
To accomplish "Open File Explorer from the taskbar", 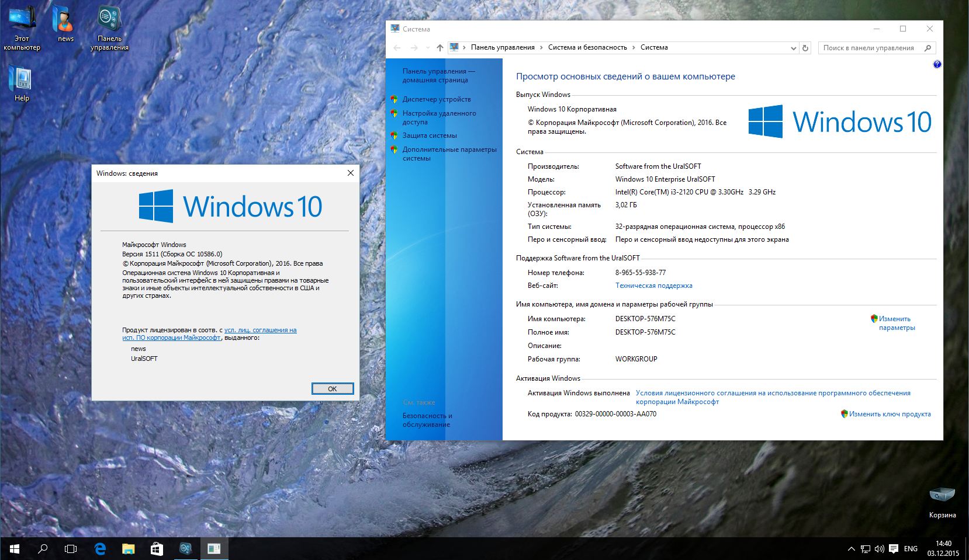I will [128, 549].
